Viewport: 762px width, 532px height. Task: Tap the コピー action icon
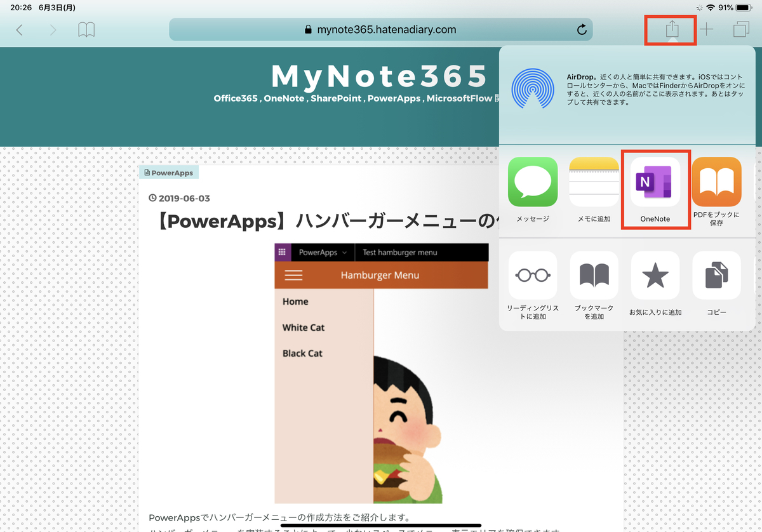tap(716, 276)
